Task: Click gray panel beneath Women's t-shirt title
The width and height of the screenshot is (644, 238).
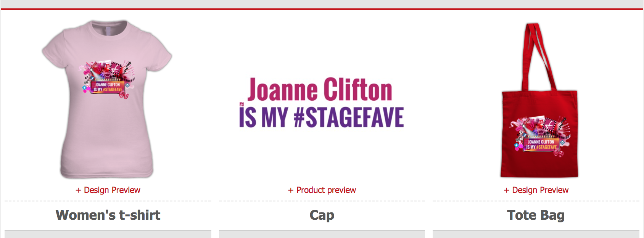Action: (x=108, y=234)
